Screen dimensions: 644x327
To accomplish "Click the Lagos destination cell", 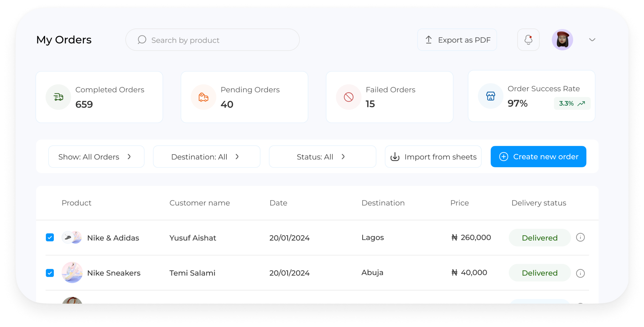I will coord(373,237).
